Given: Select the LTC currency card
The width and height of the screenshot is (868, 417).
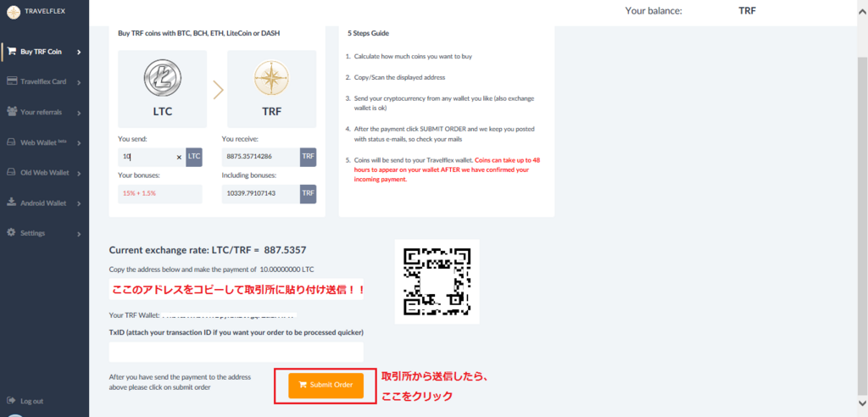Looking at the screenshot, I should point(162,89).
